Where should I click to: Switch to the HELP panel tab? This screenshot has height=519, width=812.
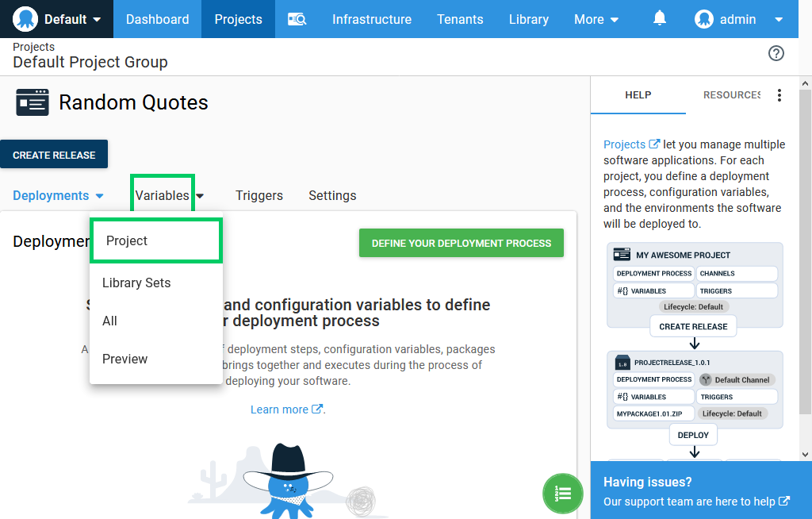point(638,95)
